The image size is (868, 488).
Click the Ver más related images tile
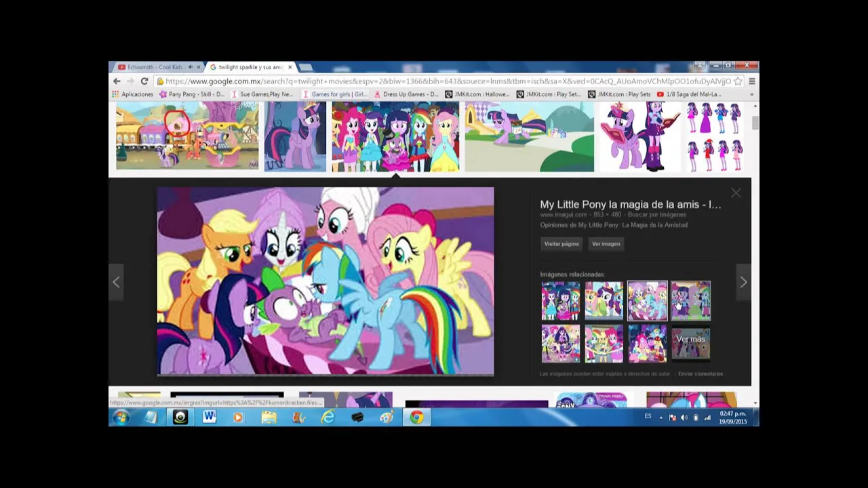coord(691,342)
